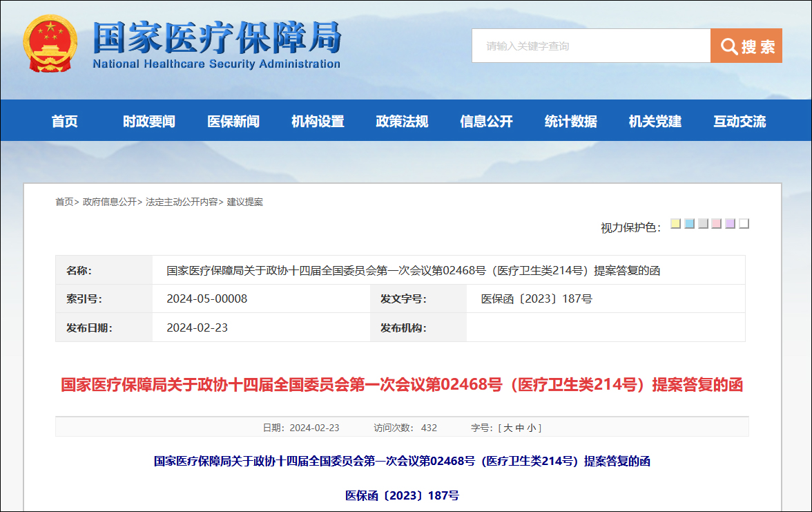Image resolution: width=812 pixels, height=512 pixels.
Task: Select the purple eye-protection color swatch
Action: click(x=731, y=223)
